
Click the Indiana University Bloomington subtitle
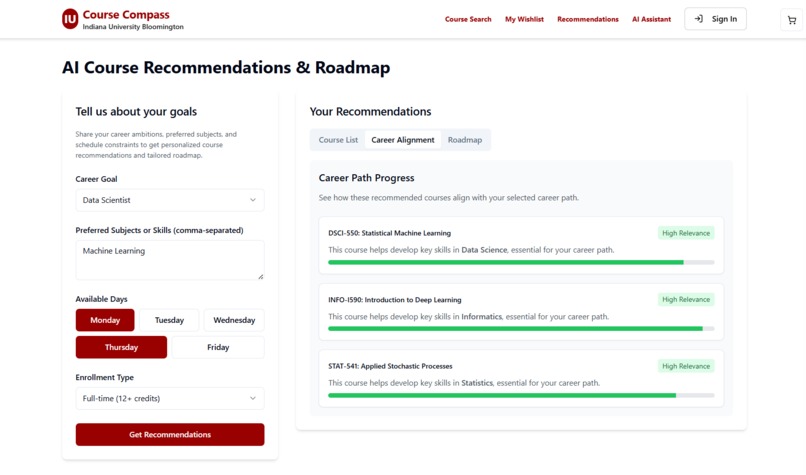(x=133, y=27)
